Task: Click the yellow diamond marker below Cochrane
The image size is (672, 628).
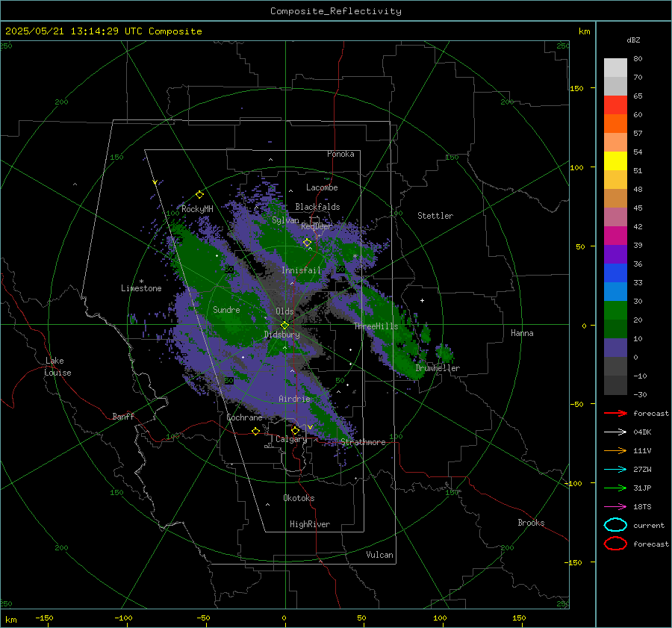Action: coord(255,431)
